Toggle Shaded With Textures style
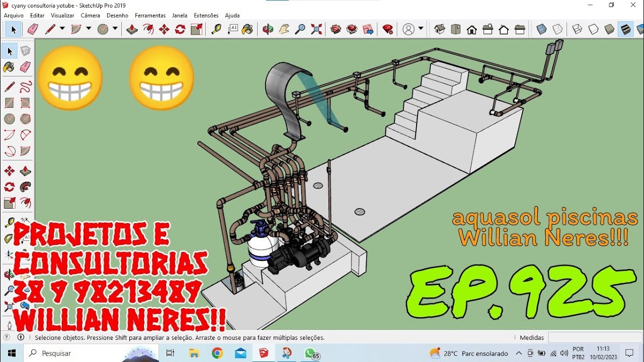The image size is (644, 362). (x=625, y=29)
